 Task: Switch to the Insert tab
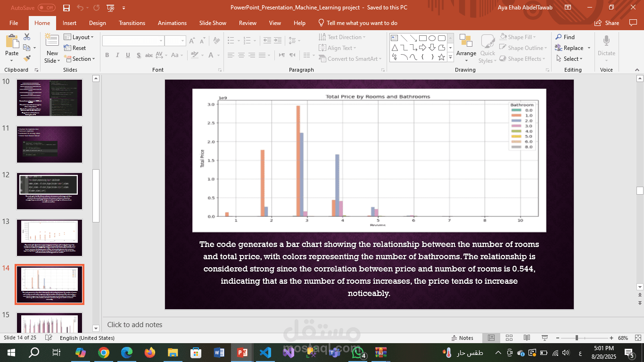coord(69,23)
